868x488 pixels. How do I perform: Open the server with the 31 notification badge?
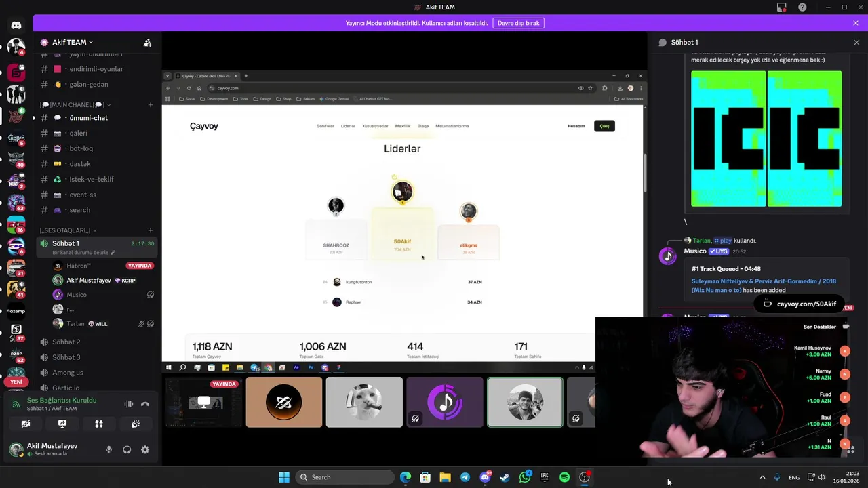pos(16,267)
